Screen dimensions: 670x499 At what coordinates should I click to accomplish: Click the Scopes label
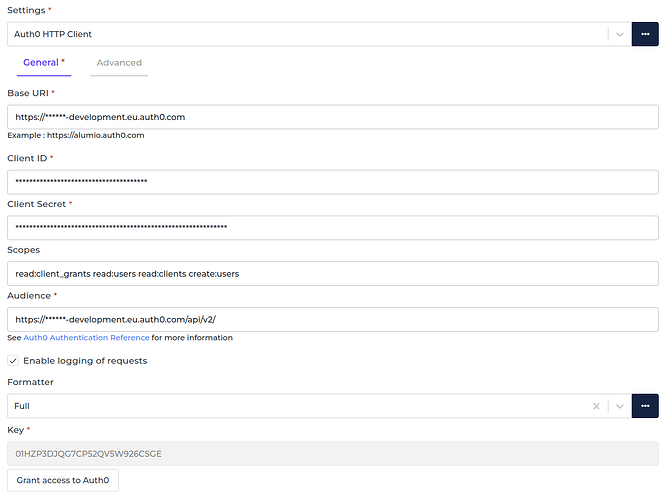pyautogui.click(x=24, y=250)
